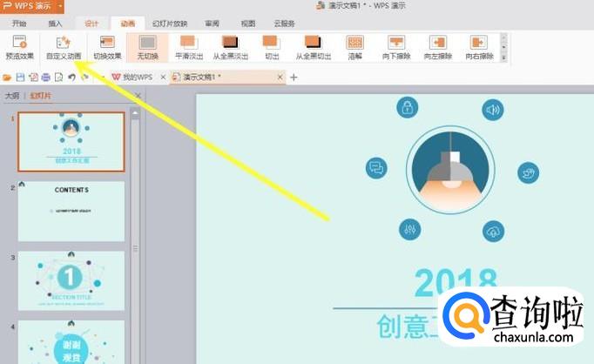Open the WPS 演示 application menu dropdown

click(60, 6)
